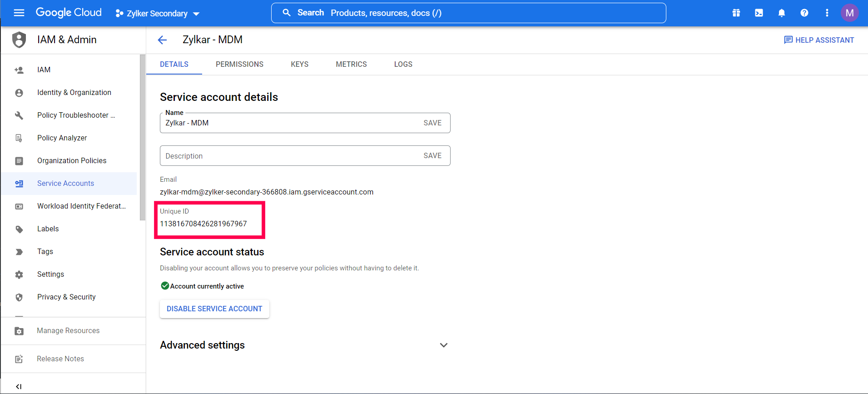Screen dimensions: 868x394
Task: Switch to the Keys tab
Action: click(x=299, y=64)
